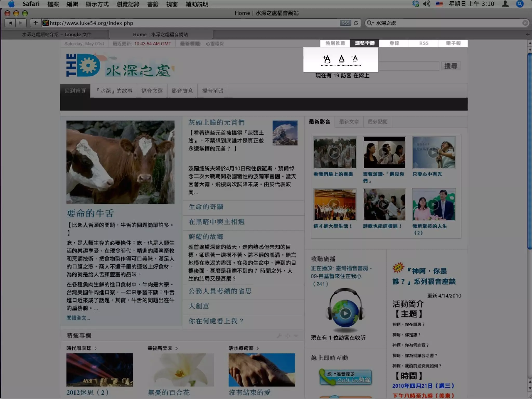Viewport: 532px width, 399px height.
Task: Switch to the Google 文件 browser tab
Action: (56, 35)
